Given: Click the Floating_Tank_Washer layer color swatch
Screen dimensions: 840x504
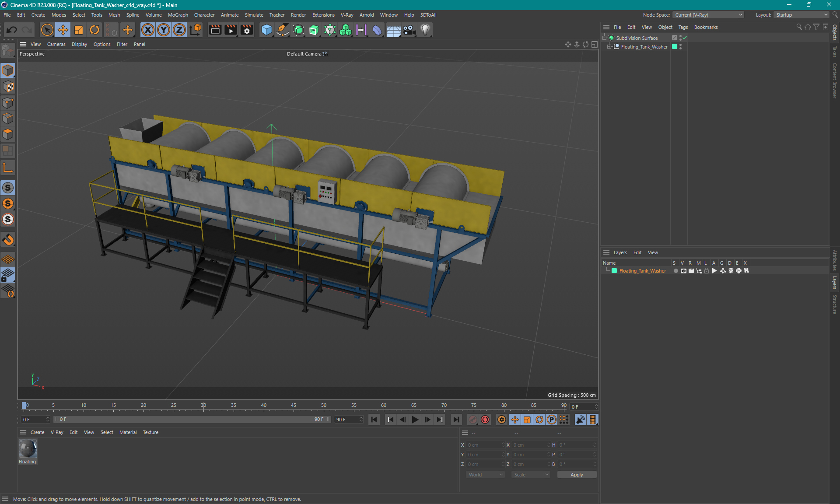Looking at the screenshot, I should [614, 271].
